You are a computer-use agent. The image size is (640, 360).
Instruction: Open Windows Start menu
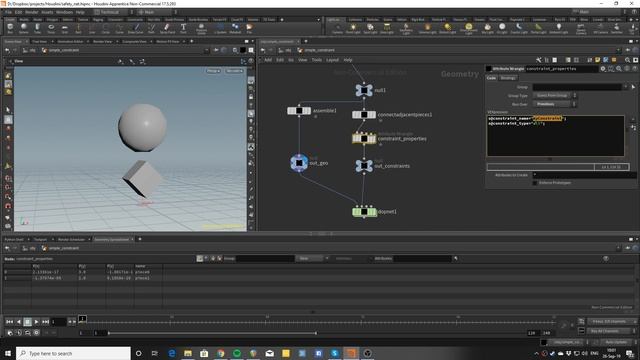[8, 353]
